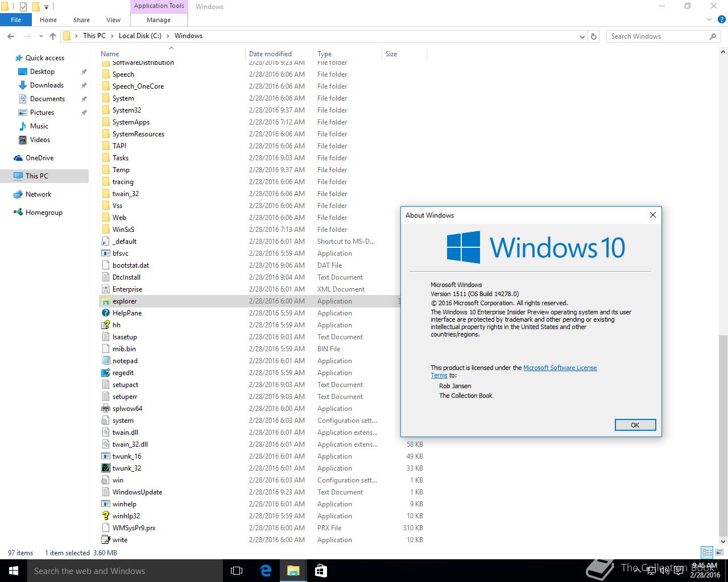Screen dimensions: 728x582
Task: Open Task View on taskbar
Action: click(x=237, y=571)
